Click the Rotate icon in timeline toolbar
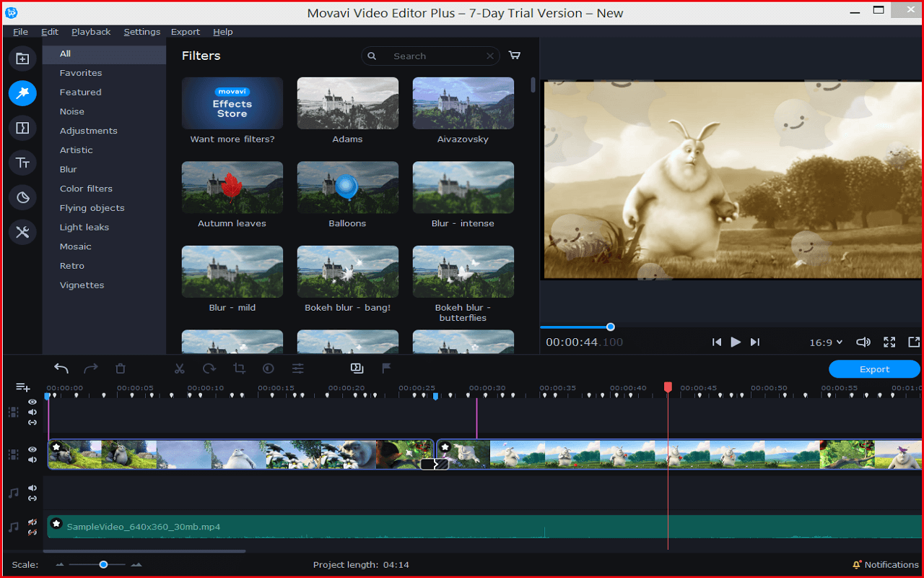 pyautogui.click(x=209, y=368)
